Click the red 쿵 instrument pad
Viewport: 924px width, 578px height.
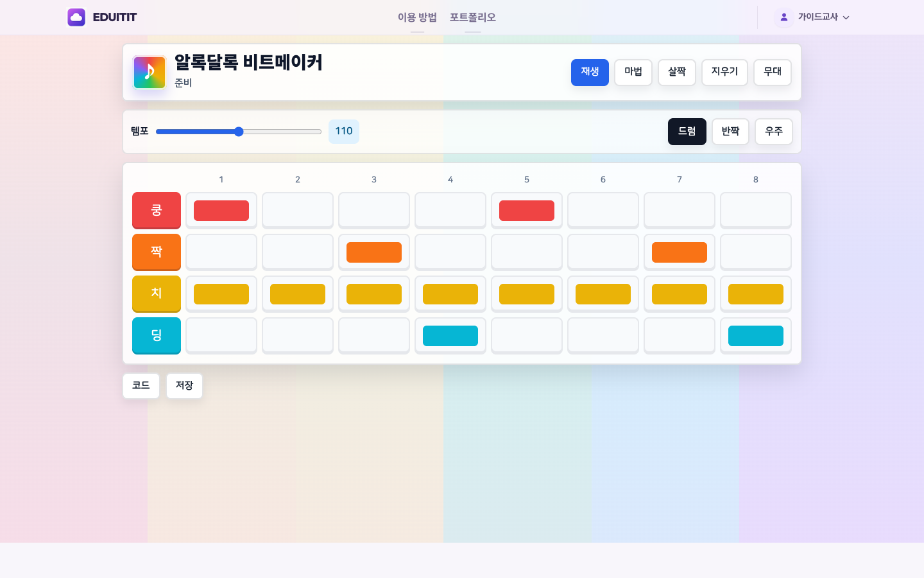pyautogui.click(x=157, y=211)
